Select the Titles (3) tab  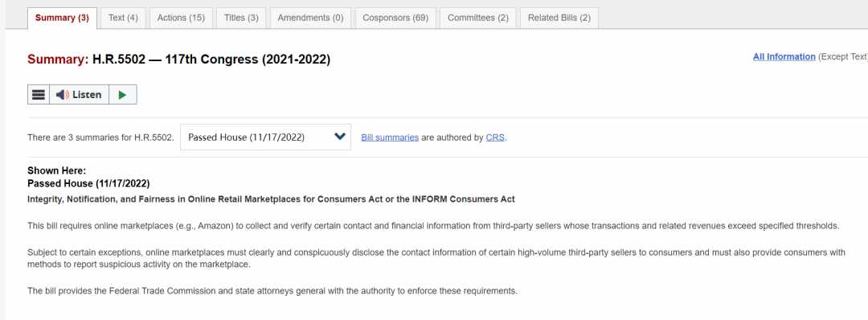click(x=241, y=18)
